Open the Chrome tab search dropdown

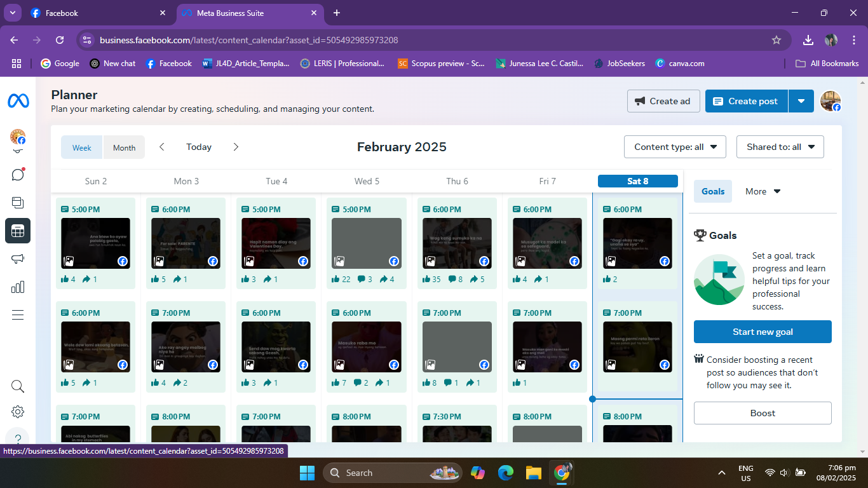coord(13,13)
